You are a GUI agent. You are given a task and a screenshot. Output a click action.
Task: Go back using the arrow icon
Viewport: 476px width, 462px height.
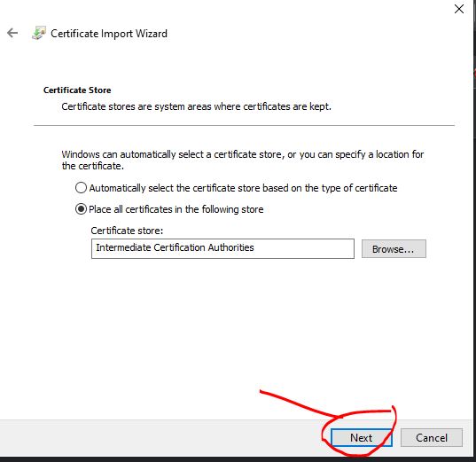[12, 33]
